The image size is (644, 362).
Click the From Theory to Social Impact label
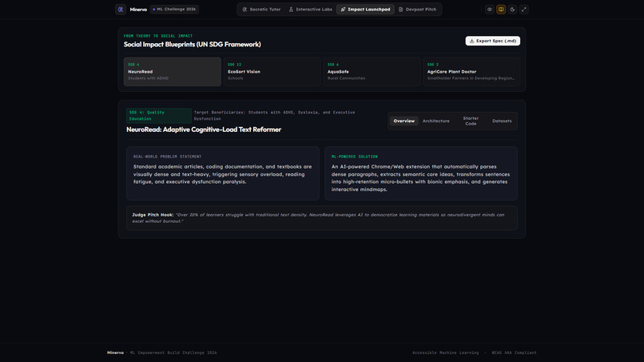pos(158,36)
